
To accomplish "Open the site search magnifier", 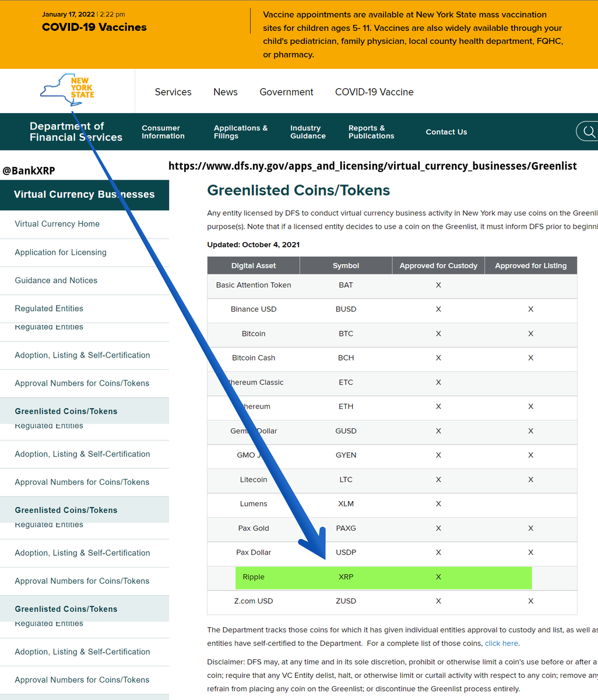I will pyautogui.click(x=588, y=131).
